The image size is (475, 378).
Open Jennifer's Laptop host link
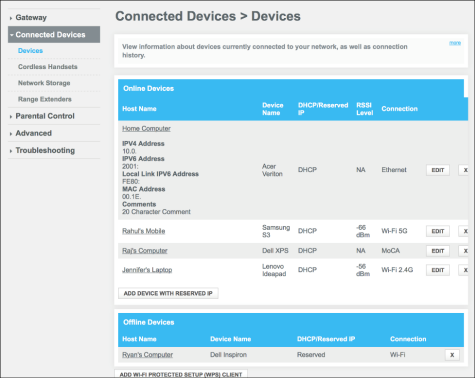[147, 270]
